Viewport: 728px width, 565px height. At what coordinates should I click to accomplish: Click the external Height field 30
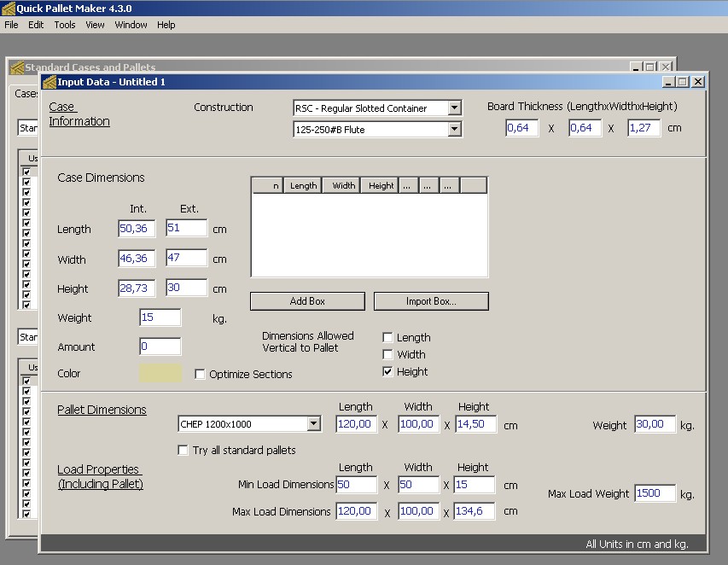tap(187, 288)
